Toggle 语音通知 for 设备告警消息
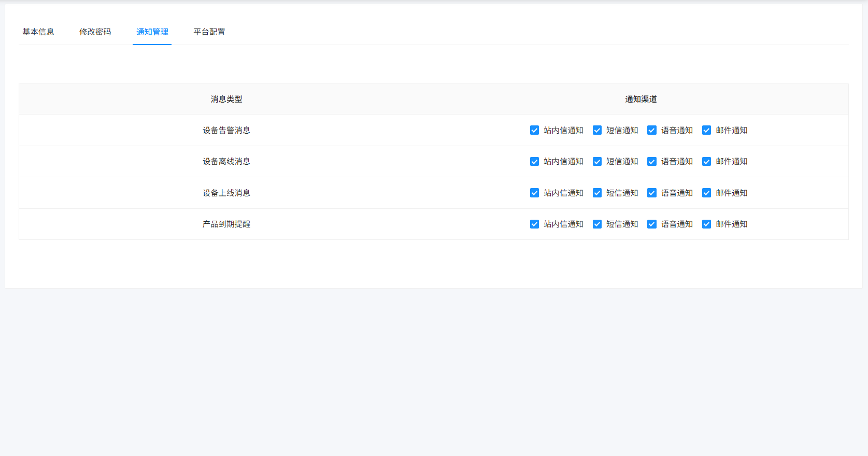 click(x=652, y=130)
